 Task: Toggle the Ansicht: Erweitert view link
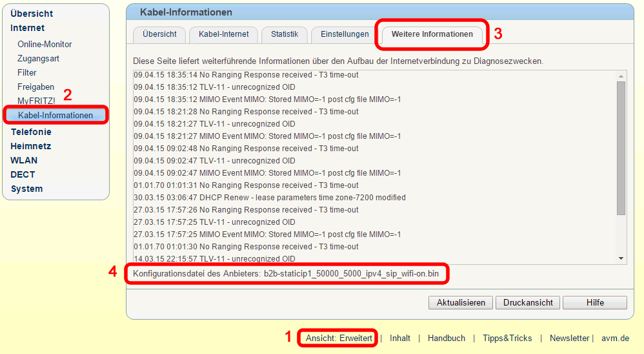coord(339,338)
